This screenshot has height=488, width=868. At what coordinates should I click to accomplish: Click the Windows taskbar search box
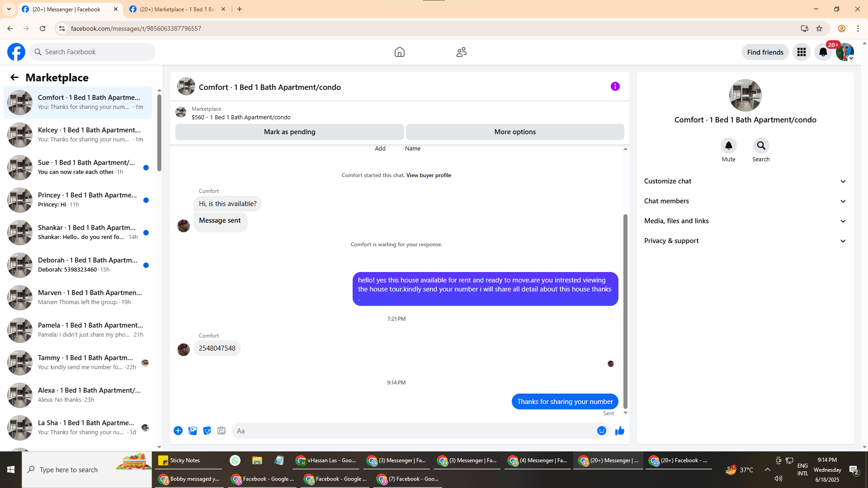point(87,469)
